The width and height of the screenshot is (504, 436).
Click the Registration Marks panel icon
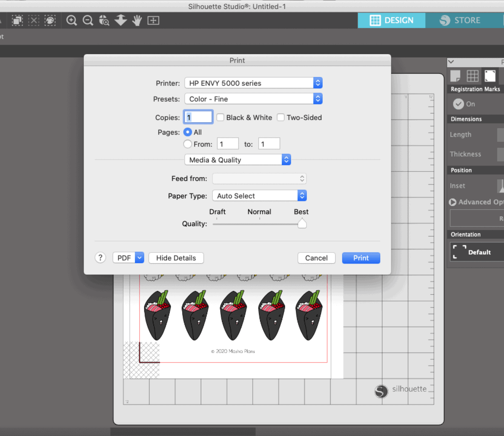[490, 76]
